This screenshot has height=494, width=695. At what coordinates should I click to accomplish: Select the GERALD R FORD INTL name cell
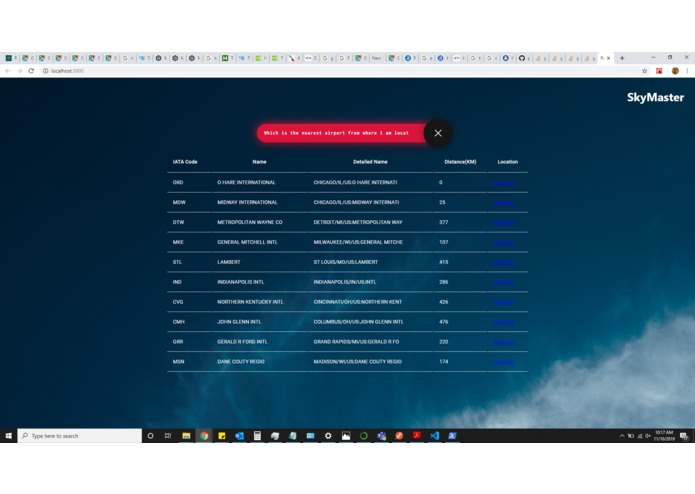(x=242, y=342)
